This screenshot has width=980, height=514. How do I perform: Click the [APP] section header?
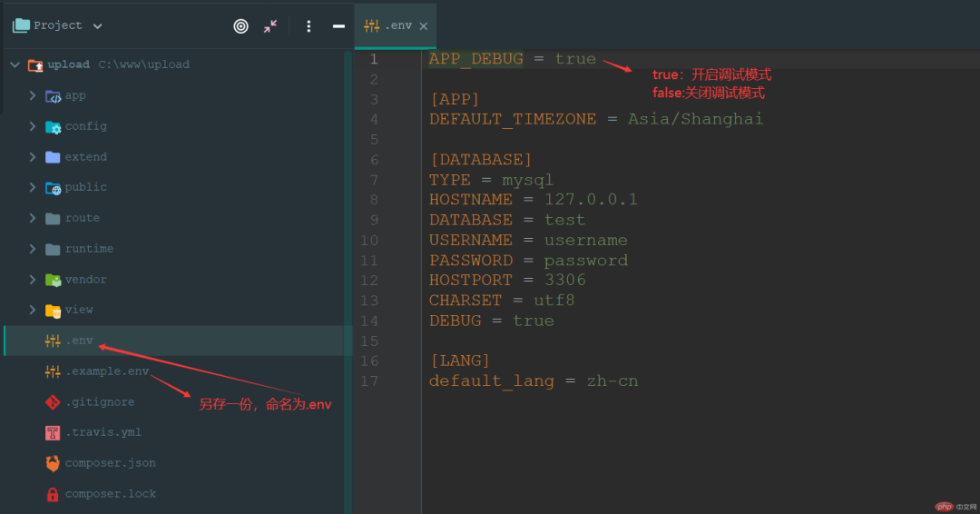coord(455,99)
